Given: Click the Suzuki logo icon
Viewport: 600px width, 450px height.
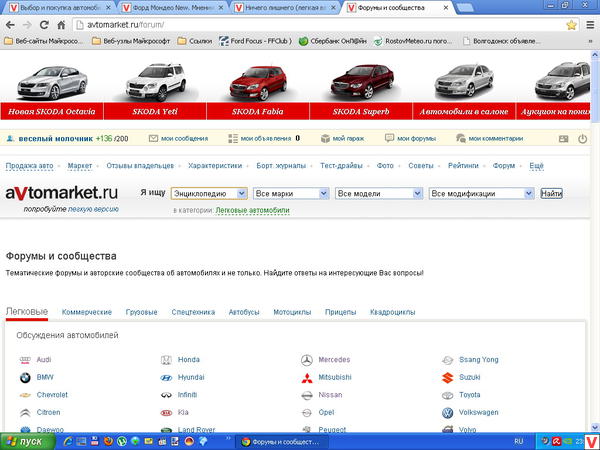Looking at the screenshot, I should tap(447, 378).
